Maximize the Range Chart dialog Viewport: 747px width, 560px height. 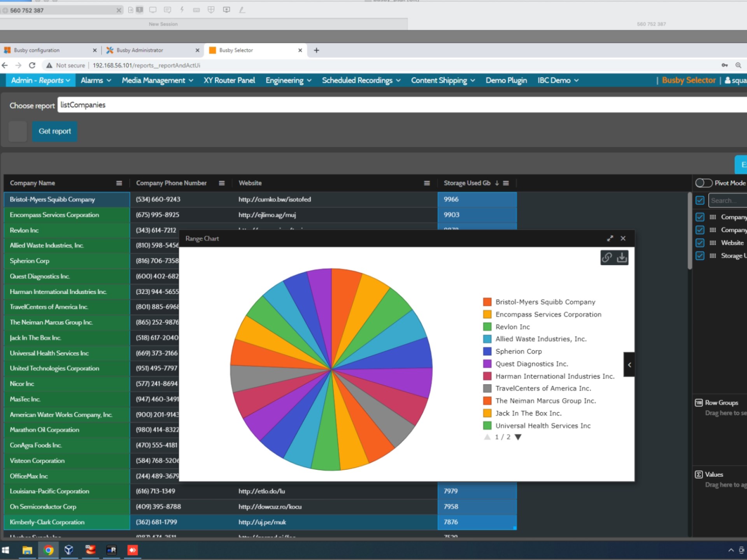click(610, 238)
